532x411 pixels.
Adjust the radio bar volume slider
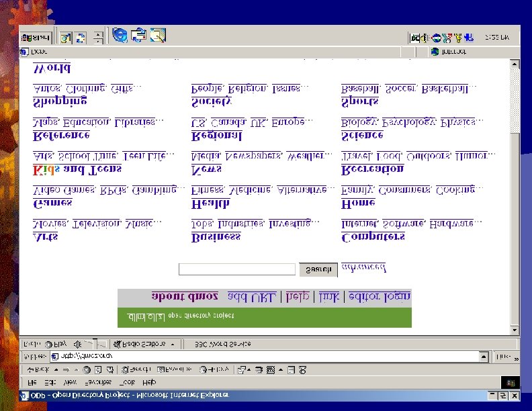[95, 344]
